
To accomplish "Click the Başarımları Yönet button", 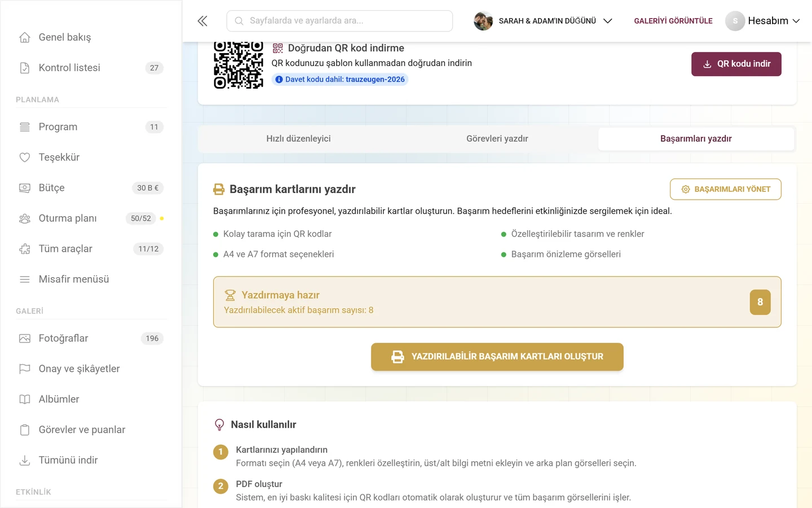I will 726,189.
